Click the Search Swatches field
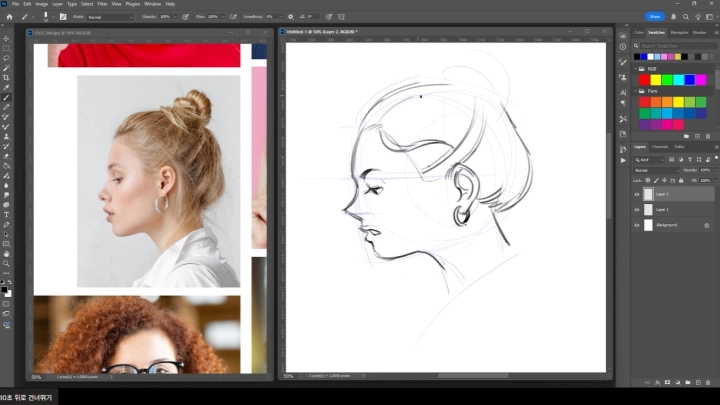Viewport: 720px width, 405px height. pyautogui.click(x=670, y=45)
